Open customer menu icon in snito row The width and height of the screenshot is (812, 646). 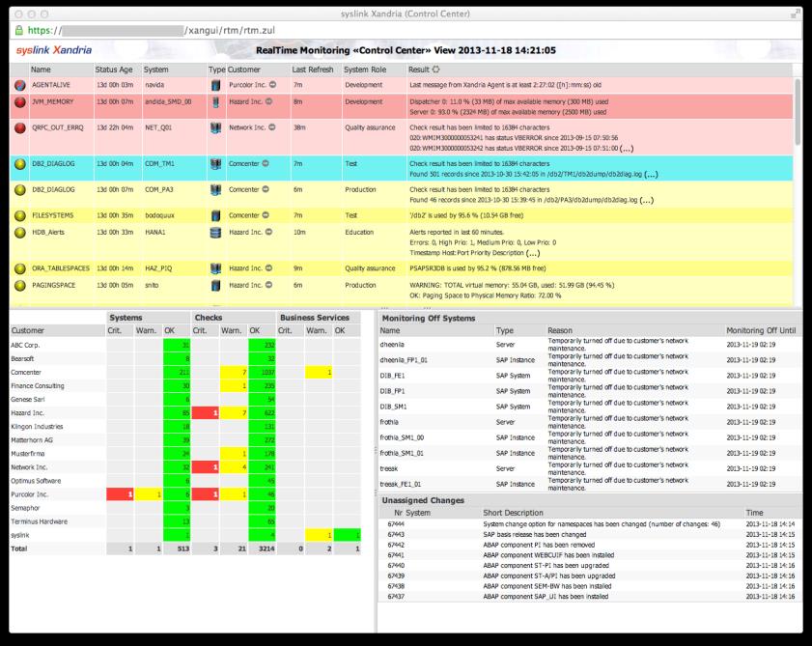tap(268, 285)
